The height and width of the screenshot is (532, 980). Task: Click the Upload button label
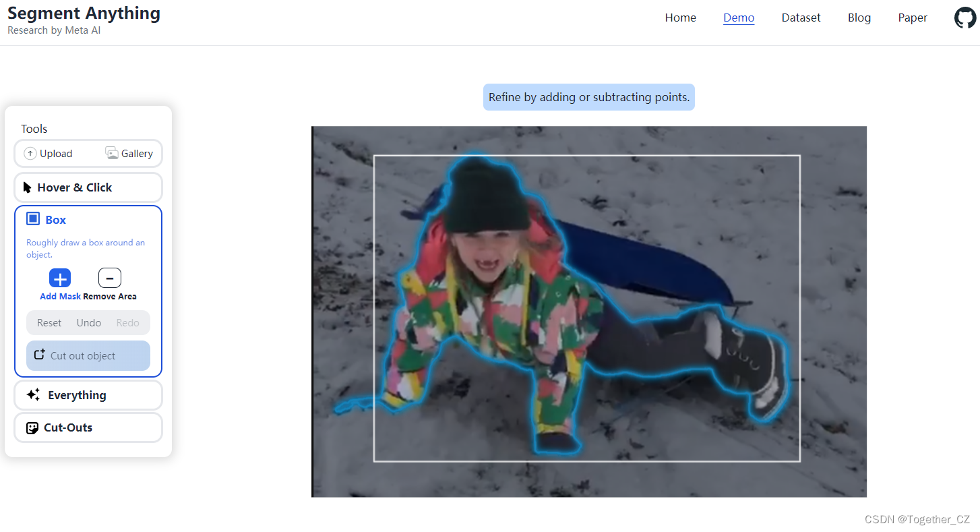click(56, 154)
